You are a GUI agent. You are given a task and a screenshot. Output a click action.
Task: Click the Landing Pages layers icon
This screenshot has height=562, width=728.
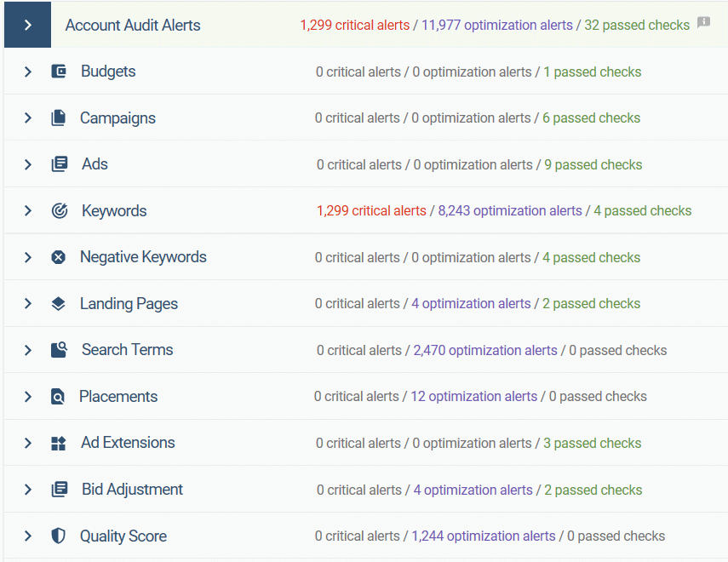pos(58,304)
